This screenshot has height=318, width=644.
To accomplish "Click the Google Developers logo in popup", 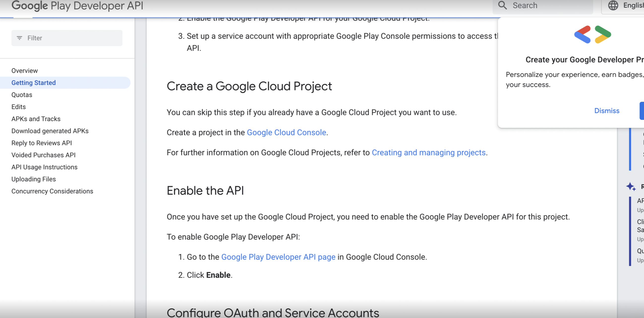I will pyautogui.click(x=592, y=34).
